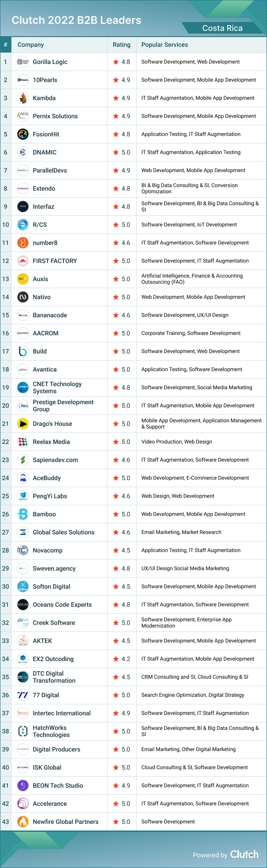This screenshot has width=267, height=868.
Task: Select the Costa Rica tab label
Action: point(222,28)
